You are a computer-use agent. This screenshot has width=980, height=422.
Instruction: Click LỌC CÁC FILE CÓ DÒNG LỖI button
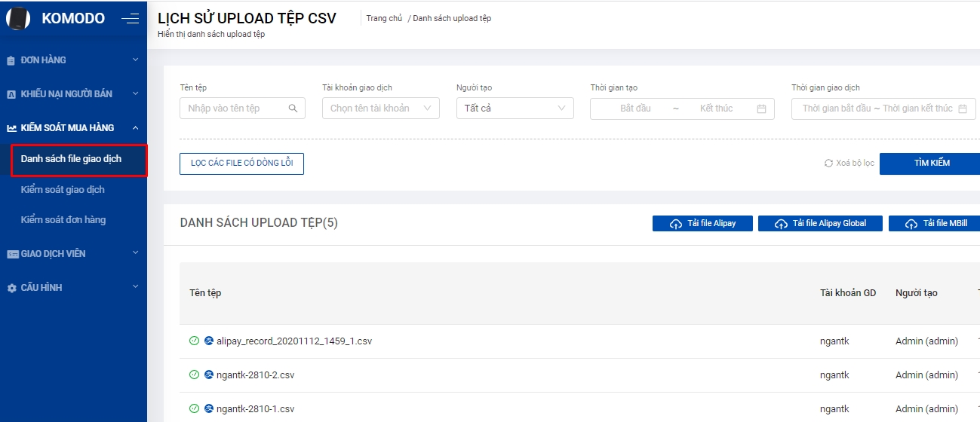click(x=241, y=164)
